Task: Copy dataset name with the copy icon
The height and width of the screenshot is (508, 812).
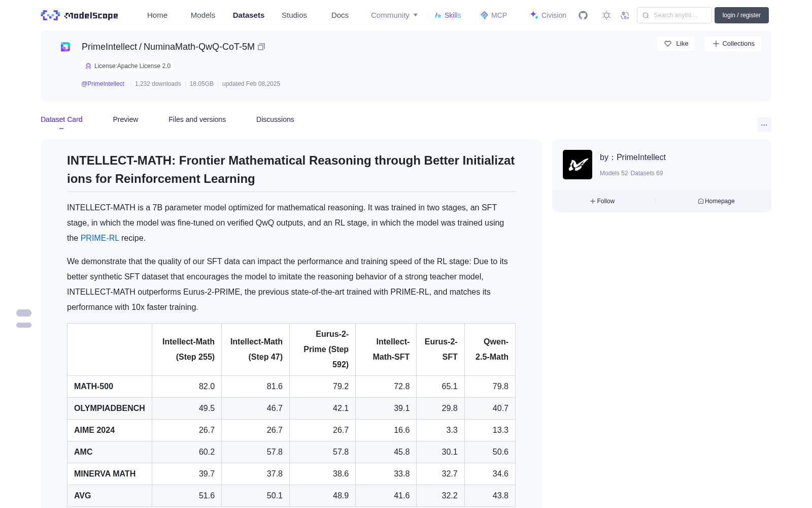Action: [261, 47]
